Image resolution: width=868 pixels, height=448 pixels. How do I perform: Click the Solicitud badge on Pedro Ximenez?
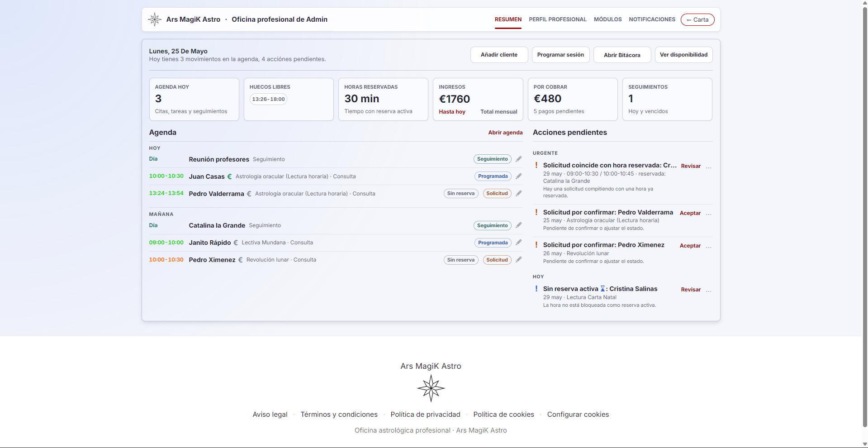pyautogui.click(x=497, y=260)
